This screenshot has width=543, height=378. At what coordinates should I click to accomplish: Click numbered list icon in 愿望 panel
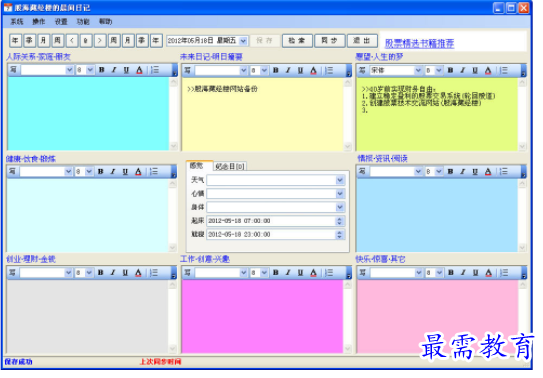tap(504, 71)
